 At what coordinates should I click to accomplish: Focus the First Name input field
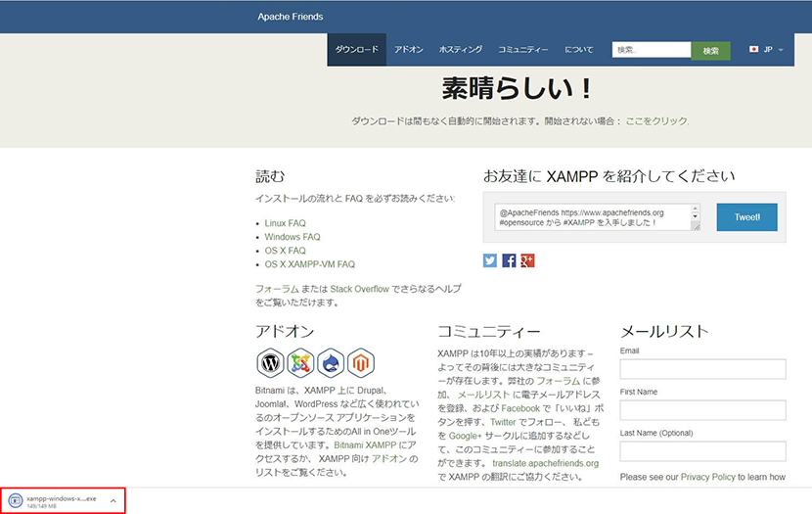pyautogui.click(x=702, y=410)
